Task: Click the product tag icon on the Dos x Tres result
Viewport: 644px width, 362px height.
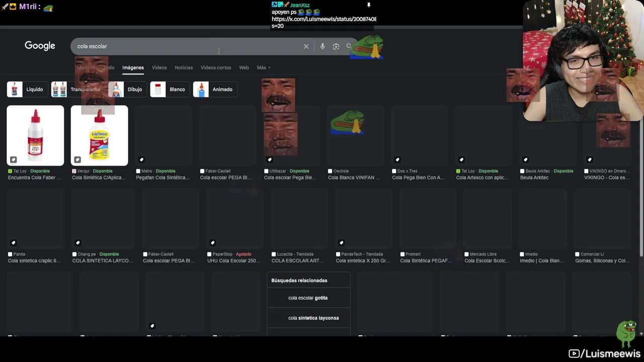Action: click(397, 160)
